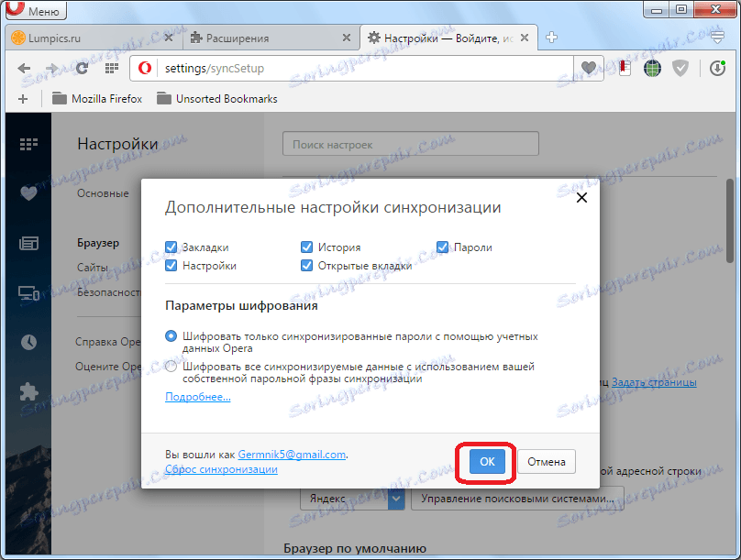
Task: Open the tab menu icon at right of tab bar
Action: (x=717, y=38)
